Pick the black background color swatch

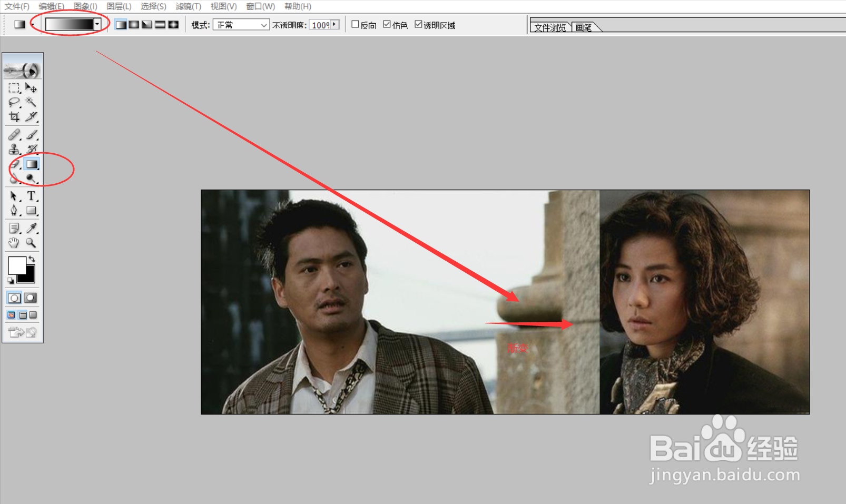29,277
